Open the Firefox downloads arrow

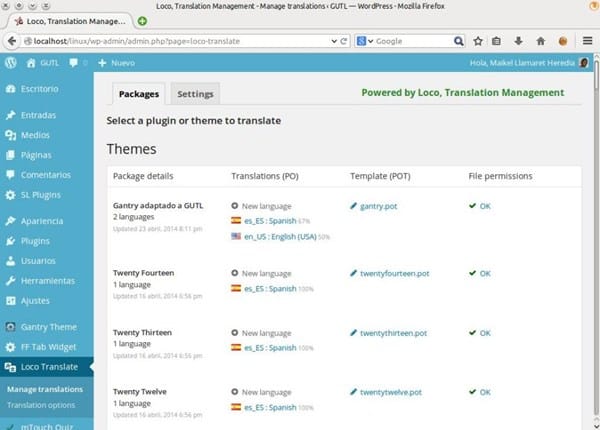(519, 41)
